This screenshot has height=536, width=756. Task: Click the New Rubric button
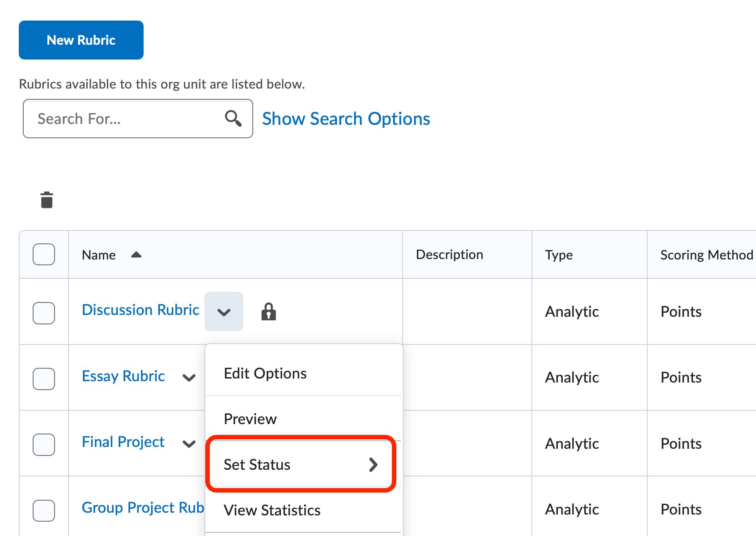pos(81,40)
